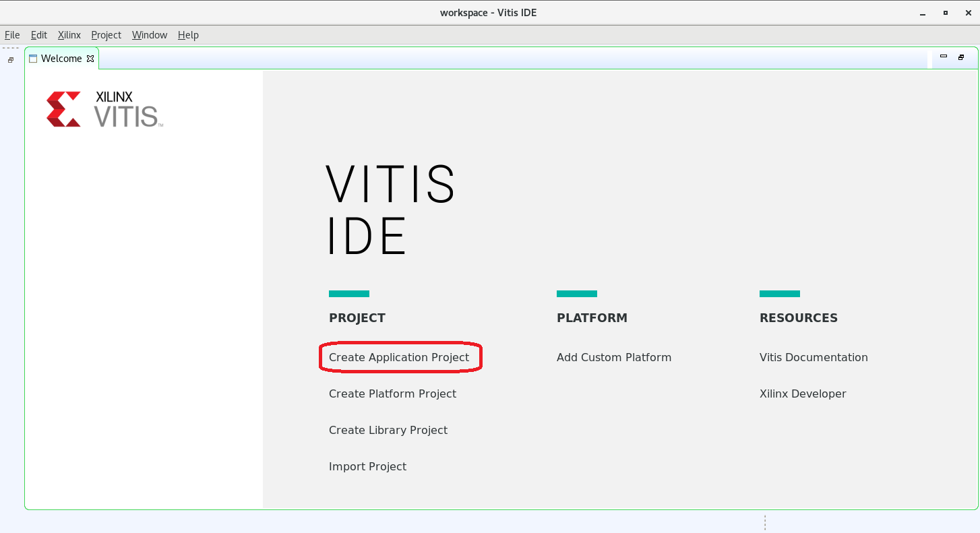
Task: Open the File menu
Action: click(12, 35)
